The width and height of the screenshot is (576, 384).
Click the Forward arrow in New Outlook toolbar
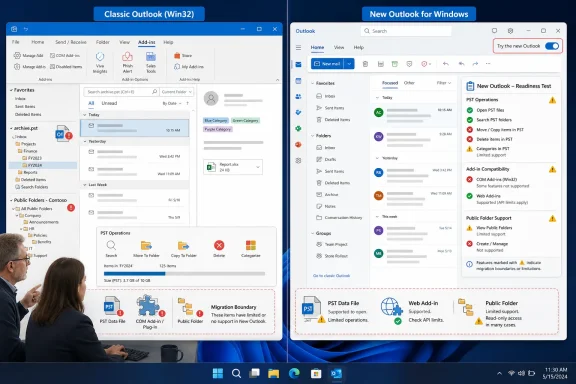[x=475, y=64]
